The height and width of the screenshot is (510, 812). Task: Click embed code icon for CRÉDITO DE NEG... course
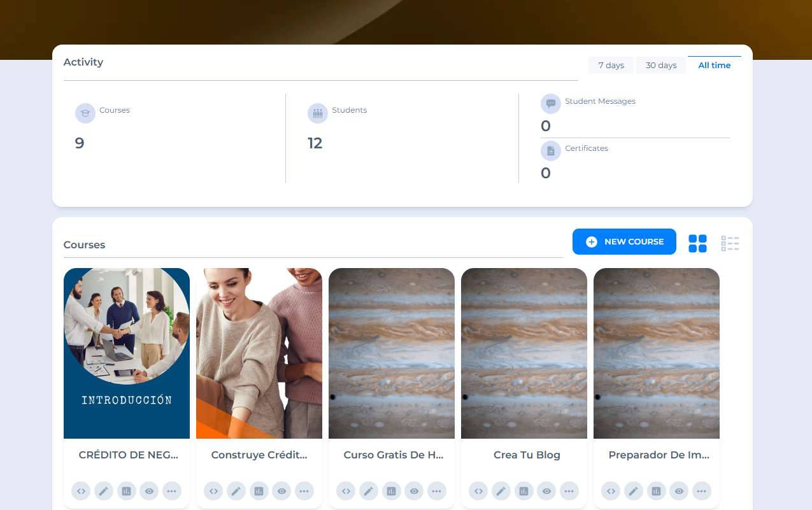coord(81,491)
